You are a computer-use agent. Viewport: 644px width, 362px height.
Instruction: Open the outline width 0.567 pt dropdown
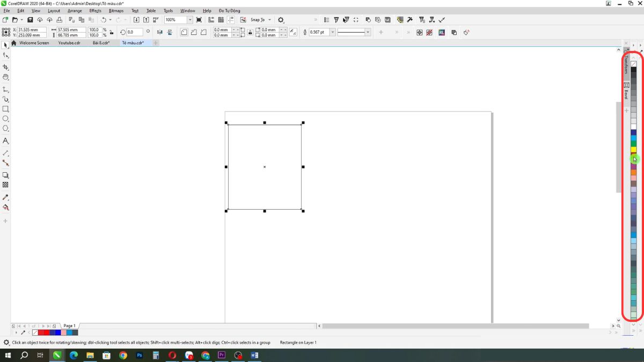[x=333, y=32]
